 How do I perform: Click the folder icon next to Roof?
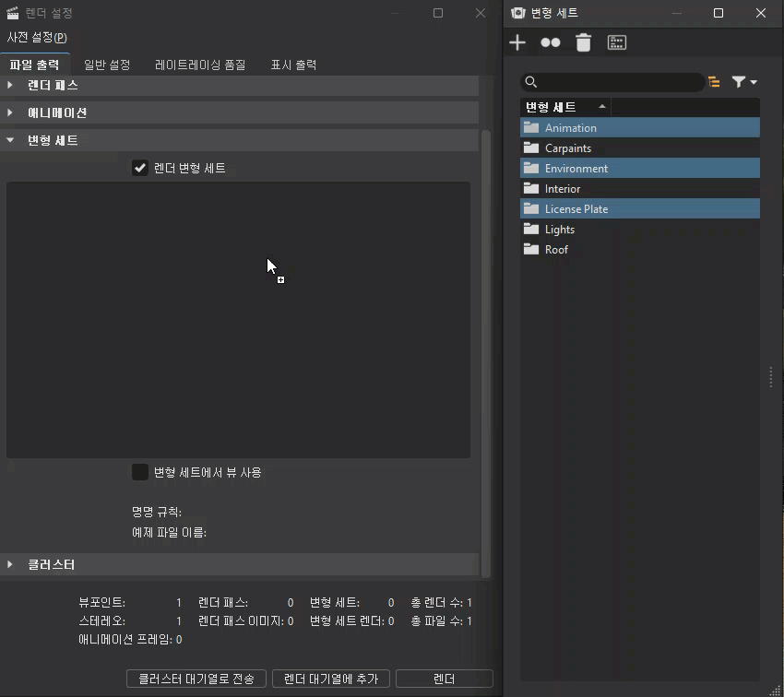pos(531,249)
